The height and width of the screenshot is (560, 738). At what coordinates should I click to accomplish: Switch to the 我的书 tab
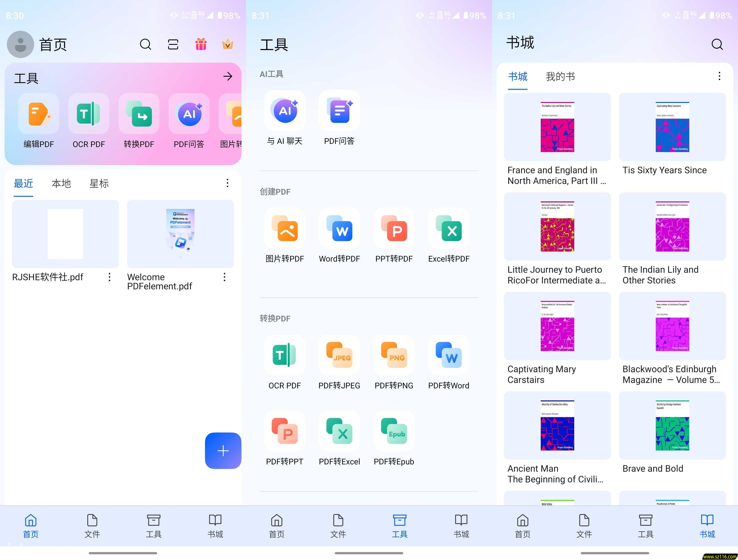pyautogui.click(x=560, y=77)
